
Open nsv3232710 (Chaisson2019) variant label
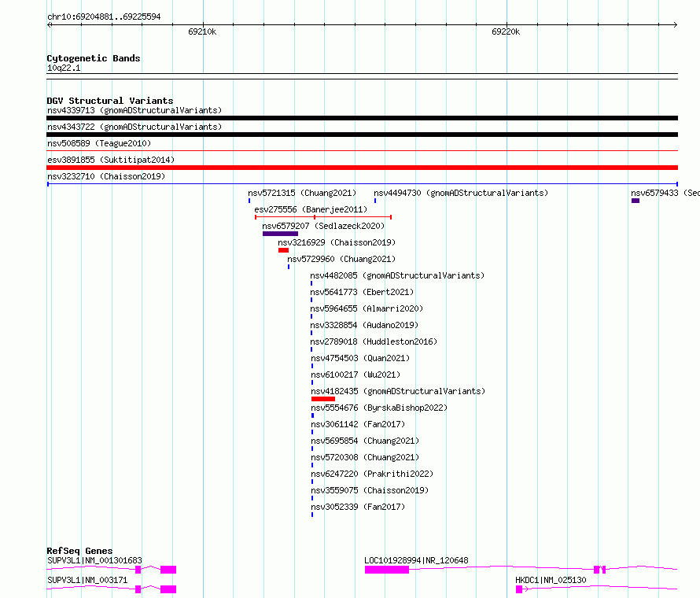106,176
